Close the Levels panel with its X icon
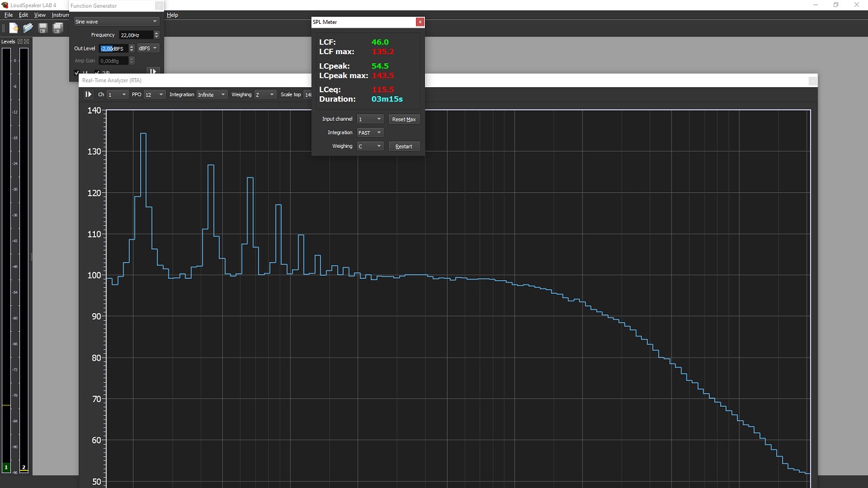Viewport: 868px width, 488px height. 26,41
